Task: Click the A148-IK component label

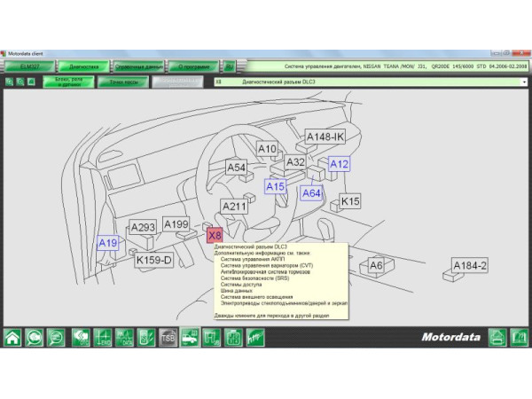Action: click(x=325, y=137)
